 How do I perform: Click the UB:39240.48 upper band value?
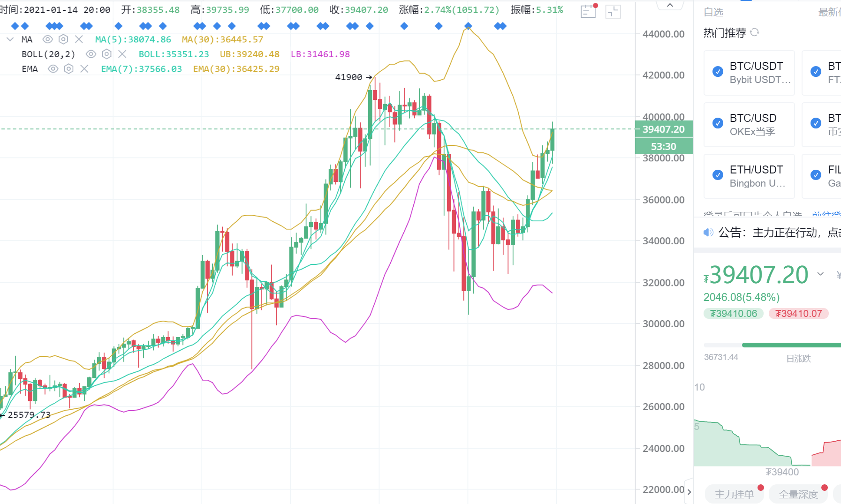250,54
